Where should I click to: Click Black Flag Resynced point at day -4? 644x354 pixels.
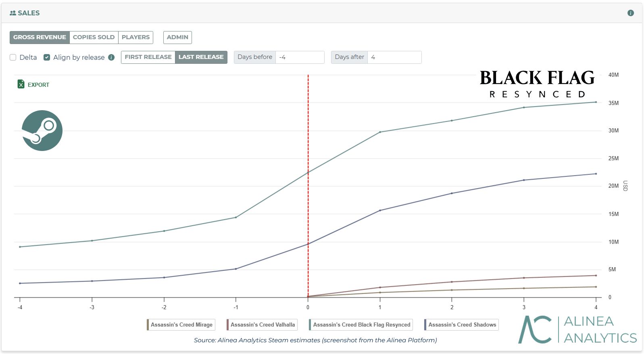point(20,247)
